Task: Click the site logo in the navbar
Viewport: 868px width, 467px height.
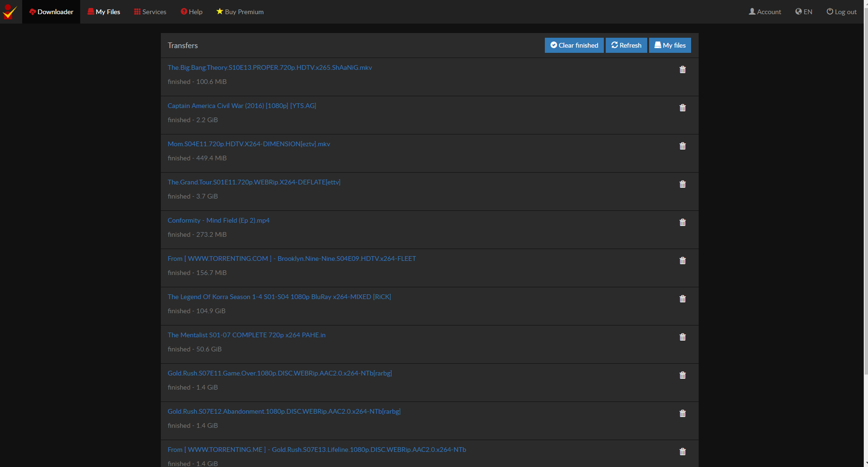Action: 10,12
